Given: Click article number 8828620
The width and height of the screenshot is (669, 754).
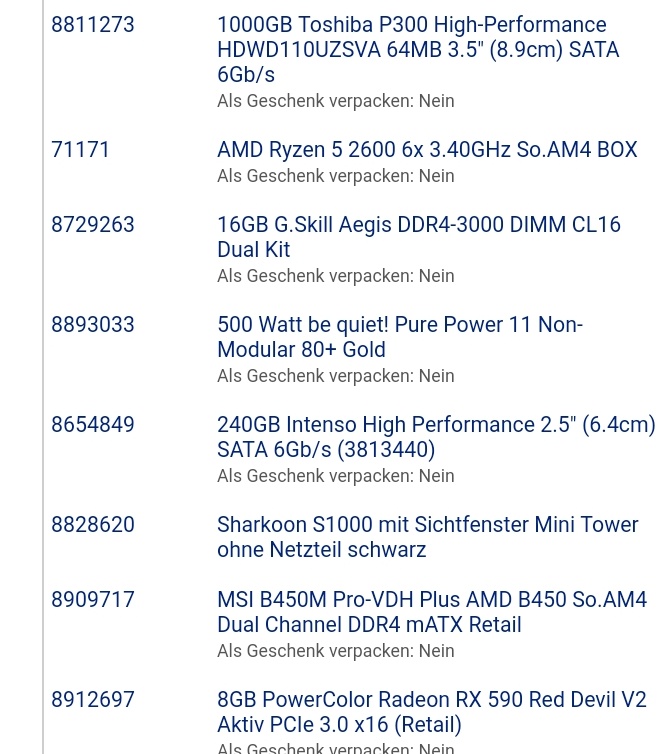Looking at the screenshot, I should point(93,525).
